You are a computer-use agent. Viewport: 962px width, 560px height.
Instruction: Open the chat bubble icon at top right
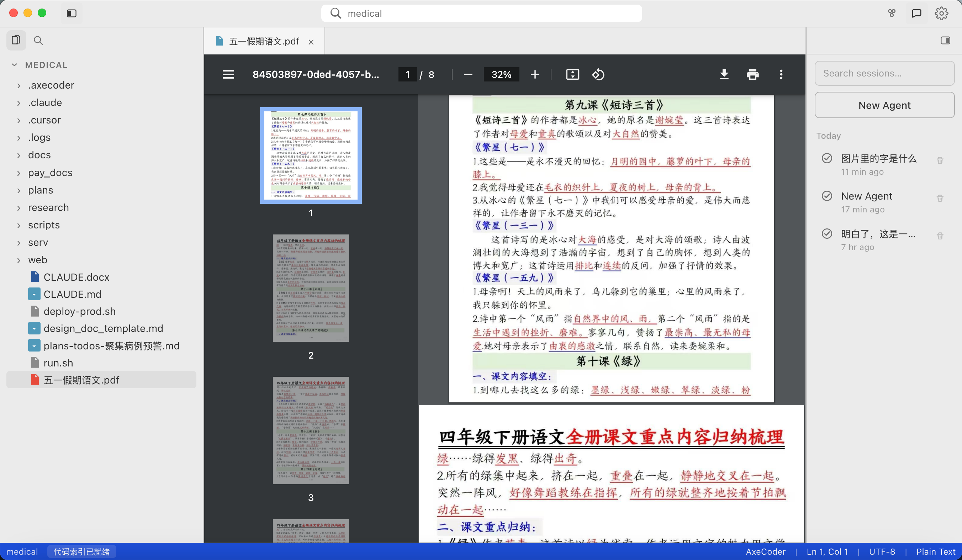[916, 14]
